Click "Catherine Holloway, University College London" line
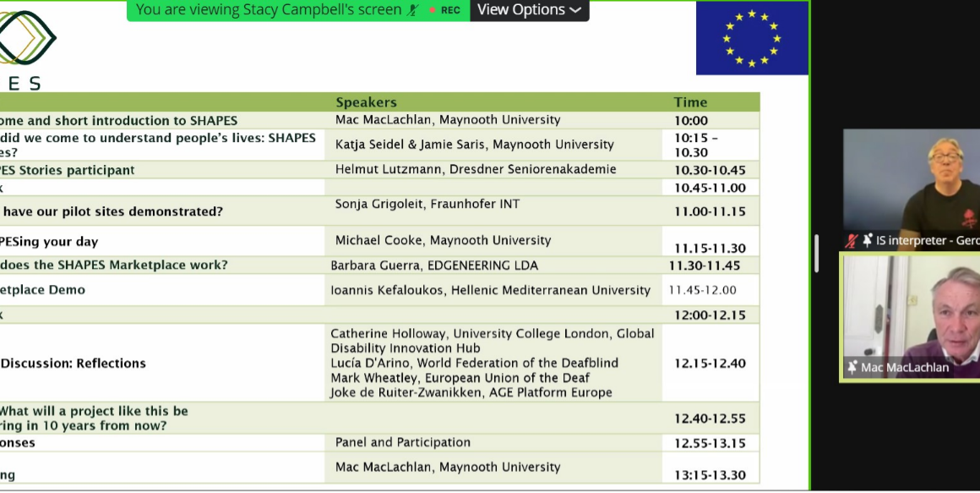 [493, 333]
